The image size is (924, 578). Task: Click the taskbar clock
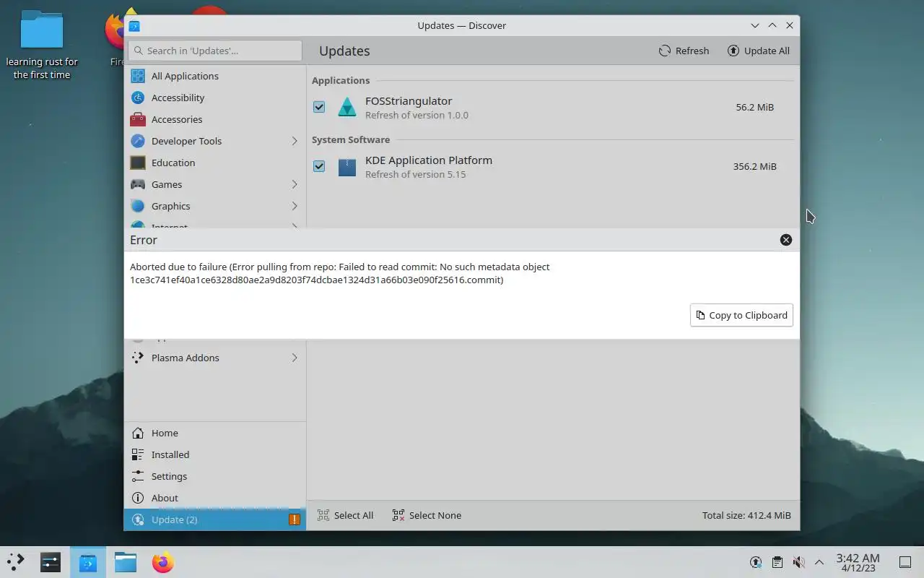tap(858, 562)
